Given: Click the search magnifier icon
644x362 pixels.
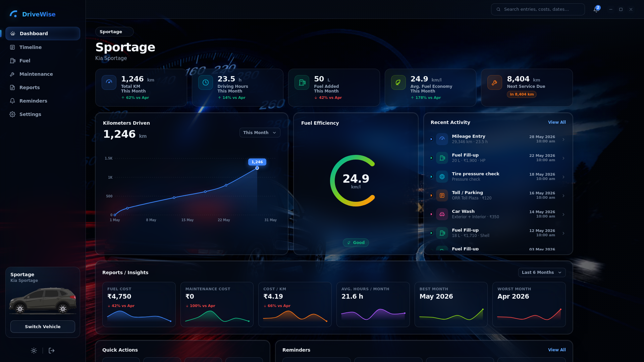Looking at the screenshot, I should [x=498, y=9].
